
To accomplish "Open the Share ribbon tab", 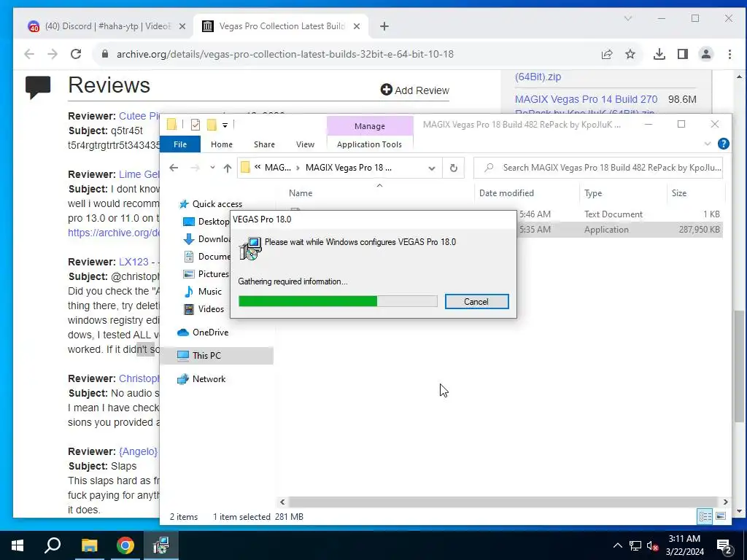I will [x=264, y=144].
